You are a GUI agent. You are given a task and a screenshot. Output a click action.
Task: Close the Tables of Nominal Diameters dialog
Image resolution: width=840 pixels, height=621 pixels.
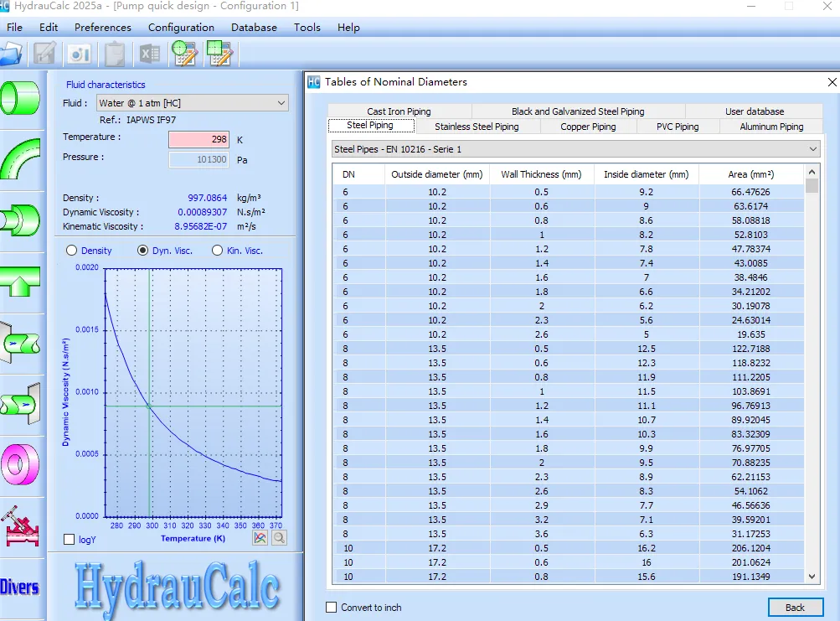pos(832,82)
